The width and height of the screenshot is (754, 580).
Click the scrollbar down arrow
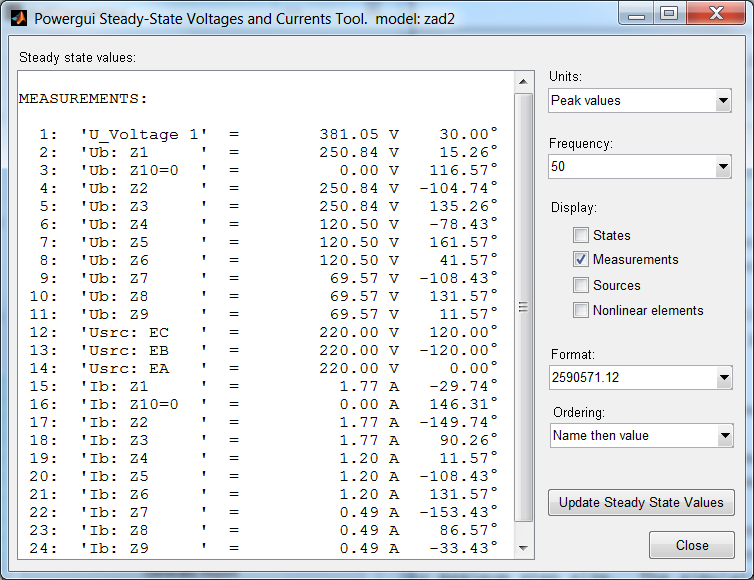coord(523,548)
